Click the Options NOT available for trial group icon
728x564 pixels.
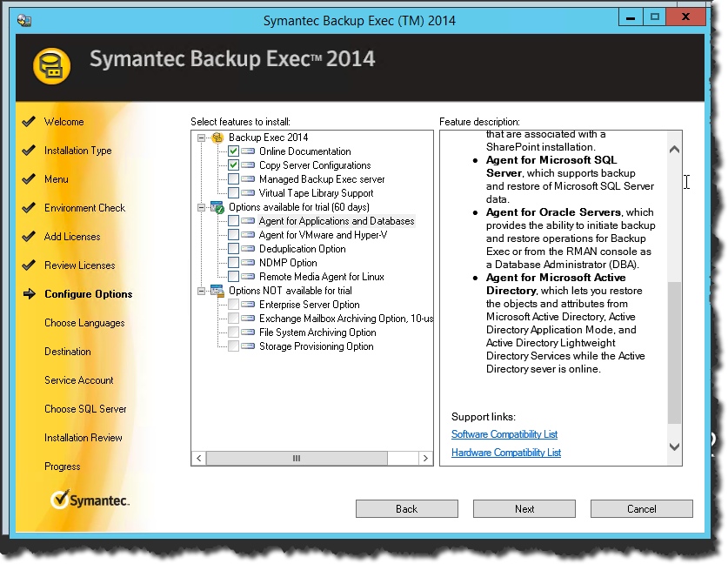click(217, 291)
